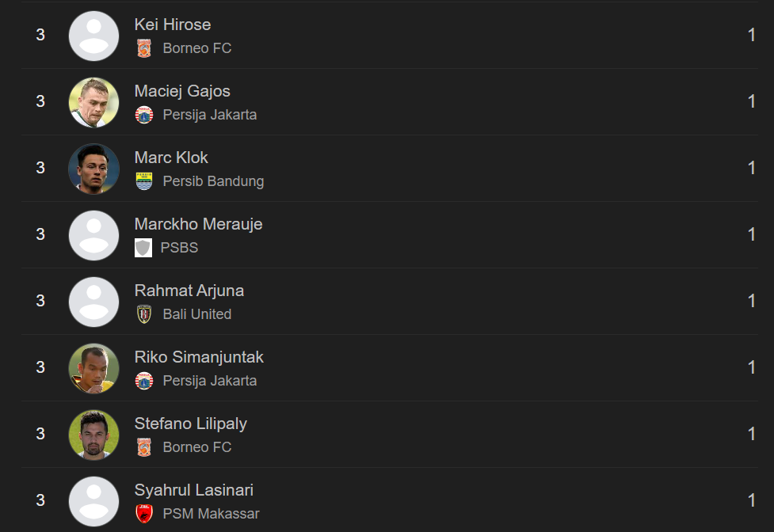Click Borneo FC crest beside Kei Hirose

point(143,48)
